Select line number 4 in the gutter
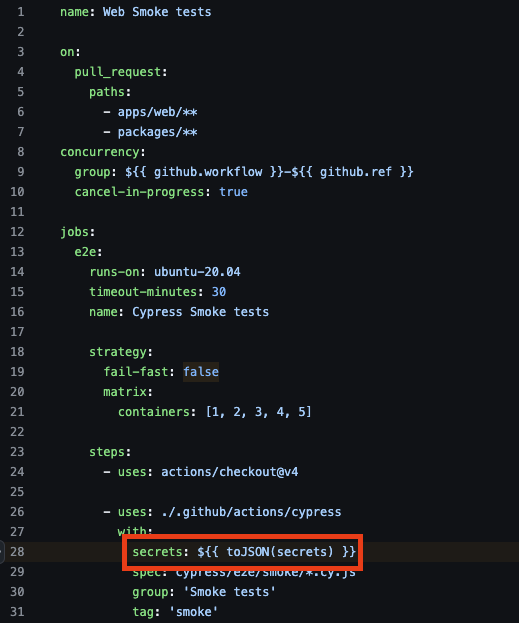Viewport: 519px width, 623px height. (x=21, y=72)
